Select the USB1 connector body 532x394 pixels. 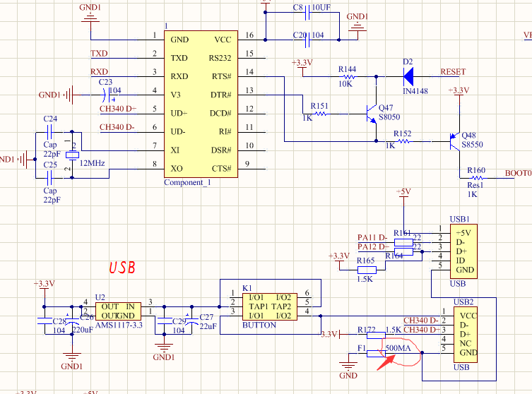(463, 251)
